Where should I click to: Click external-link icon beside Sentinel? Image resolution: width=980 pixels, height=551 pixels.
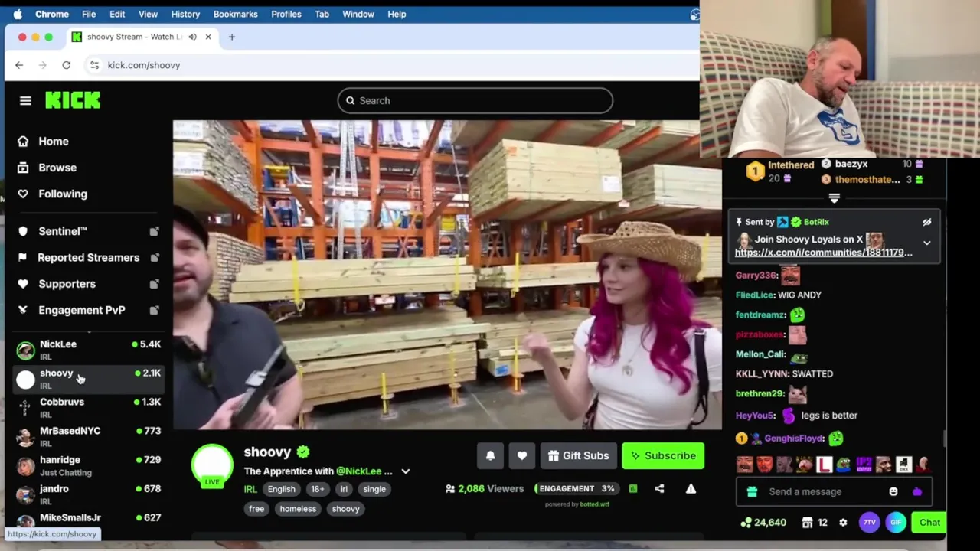154,231
